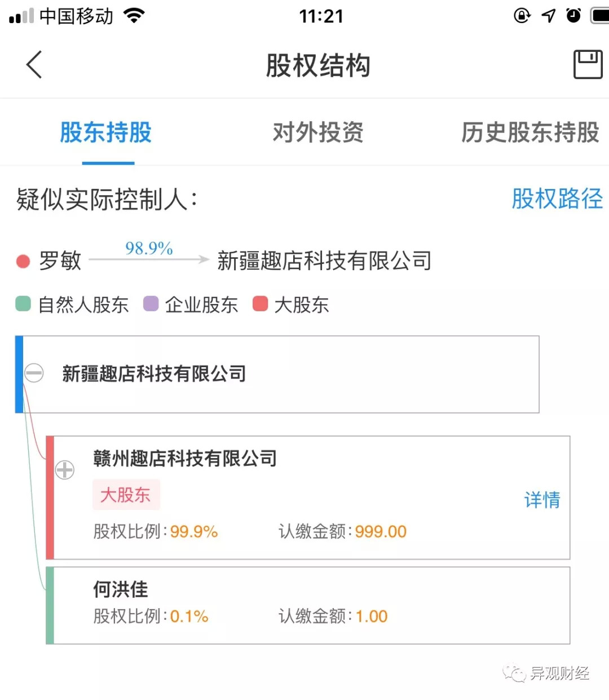Expand the 赣州趣店科技有限公司 node
Image resolution: width=609 pixels, height=700 pixels.
(65, 469)
